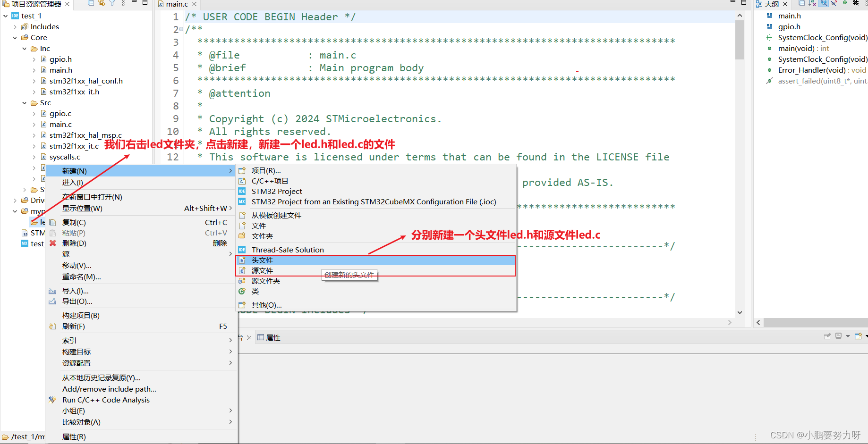868x444 pixels.
Task: Click the source folder icon beside 源文件夹
Action: tap(242, 281)
